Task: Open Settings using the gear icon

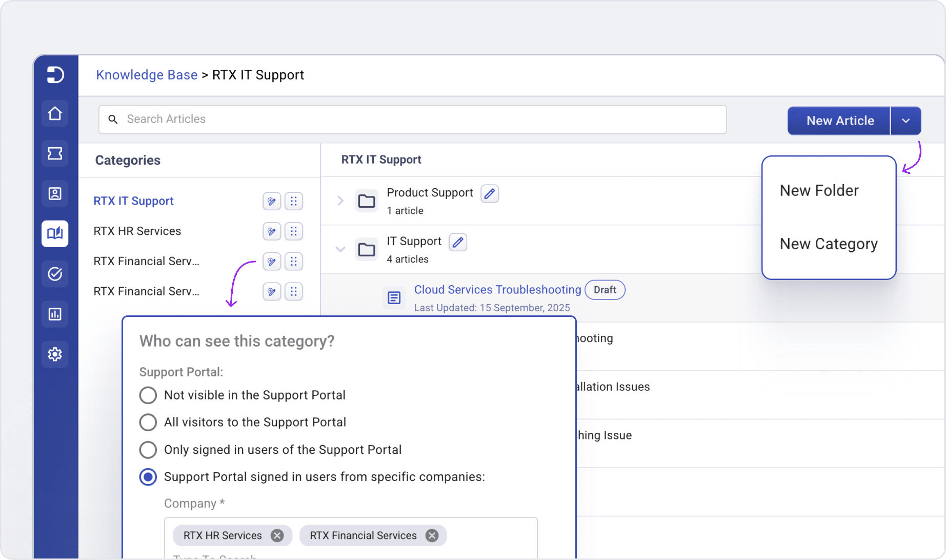Action: point(55,354)
